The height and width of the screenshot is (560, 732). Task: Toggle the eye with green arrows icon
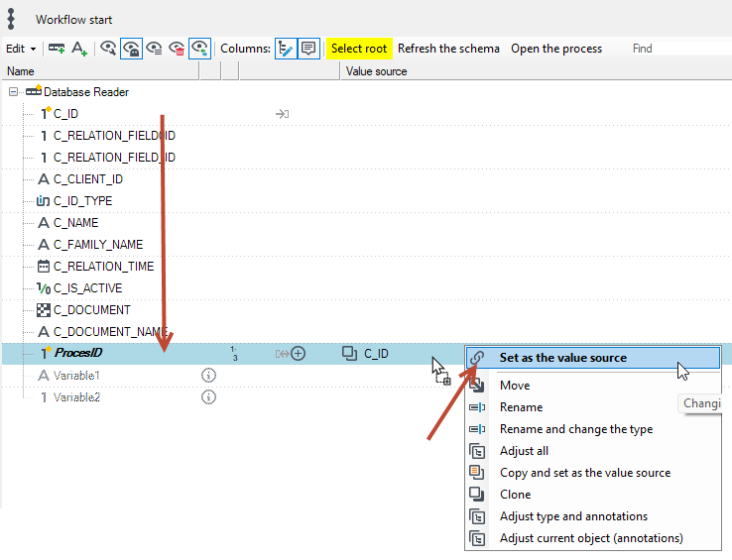tap(199, 49)
